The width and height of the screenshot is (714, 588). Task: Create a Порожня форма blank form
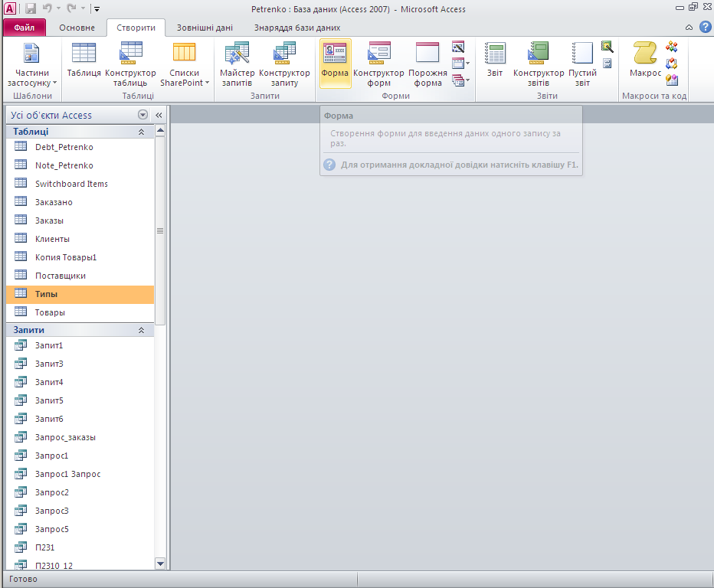(427, 64)
